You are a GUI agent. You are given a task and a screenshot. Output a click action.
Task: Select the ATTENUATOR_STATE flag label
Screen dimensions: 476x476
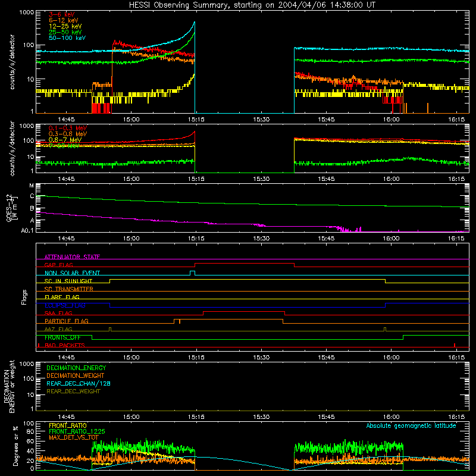pyautogui.click(x=72, y=257)
